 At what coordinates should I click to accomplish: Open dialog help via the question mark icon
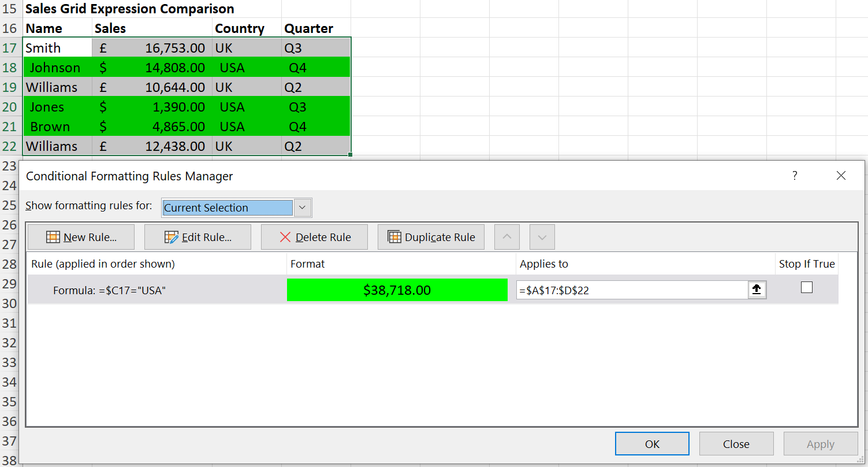coord(795,176)
